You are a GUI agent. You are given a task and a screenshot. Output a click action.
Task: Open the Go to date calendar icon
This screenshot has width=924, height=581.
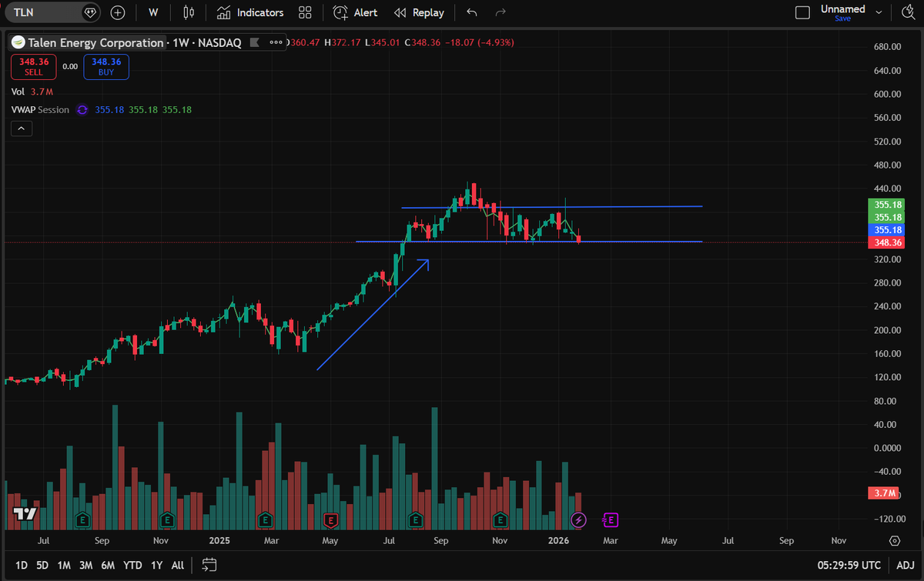point(209,565)
